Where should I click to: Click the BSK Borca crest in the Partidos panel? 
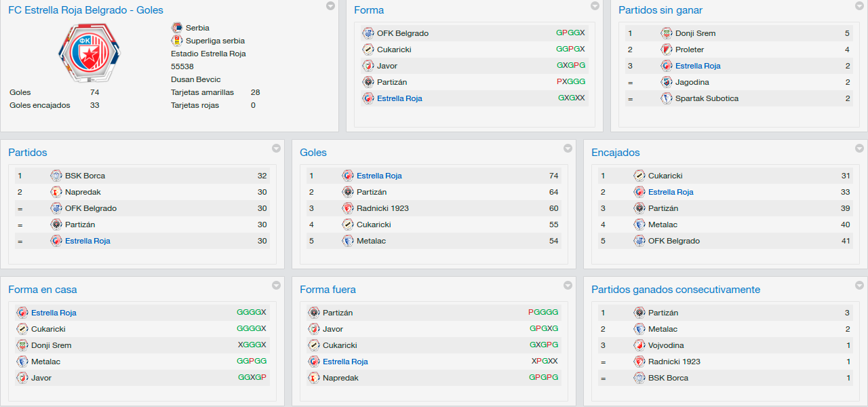tap(56, 176)
